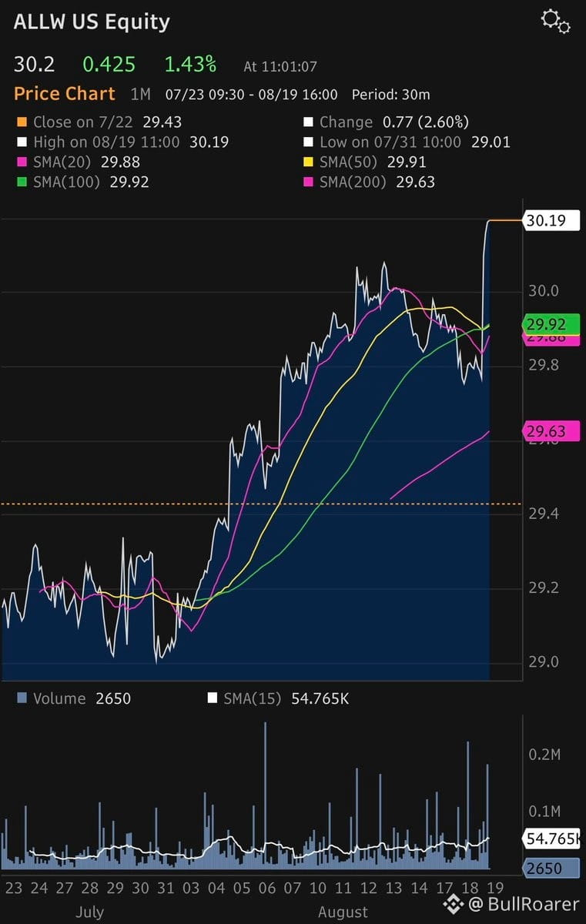Image resolution: width=586 pixels, height=924 pixels.
Task: Click green swatch beside SMA(100)
Action: tap(21, 182)
